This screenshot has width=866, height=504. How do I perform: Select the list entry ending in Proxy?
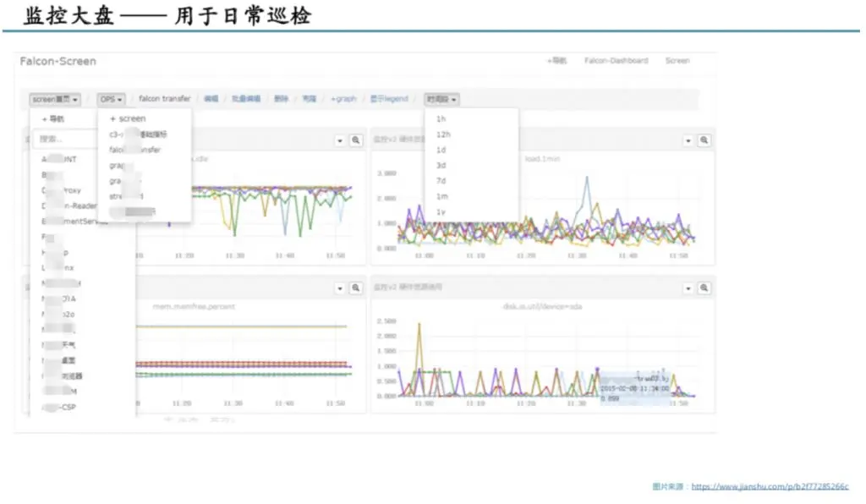pos(61,190)
